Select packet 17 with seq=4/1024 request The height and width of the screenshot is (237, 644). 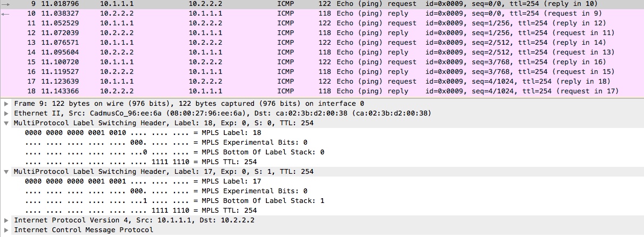click(x=216, y=82)
